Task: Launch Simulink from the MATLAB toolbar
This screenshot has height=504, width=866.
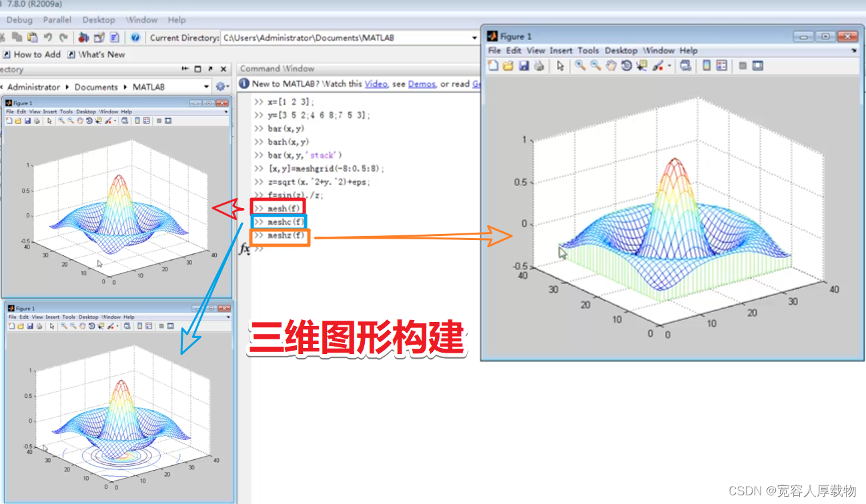Action: tap(83, 37)
